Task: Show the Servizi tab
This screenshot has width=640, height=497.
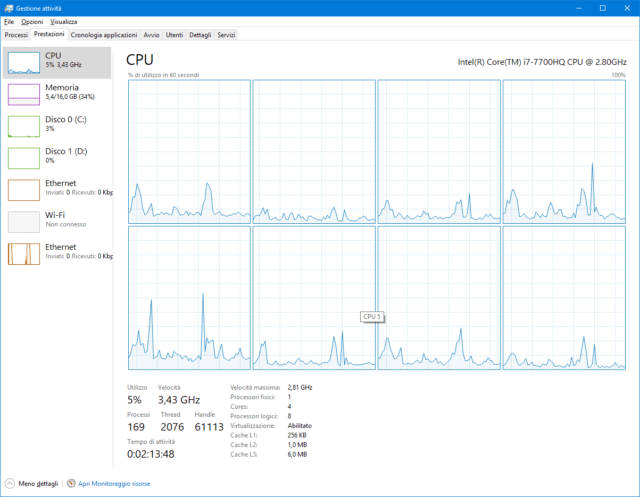Action: (227, 34)
